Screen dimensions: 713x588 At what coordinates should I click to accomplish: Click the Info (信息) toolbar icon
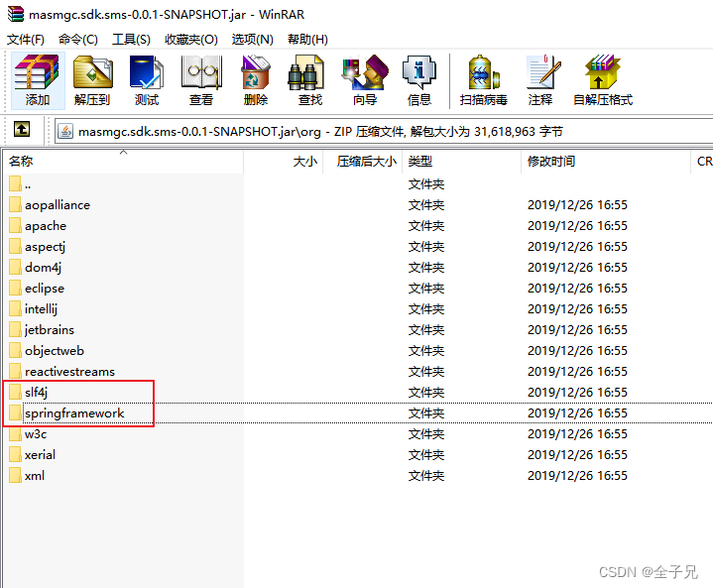(x=418, y=80)
